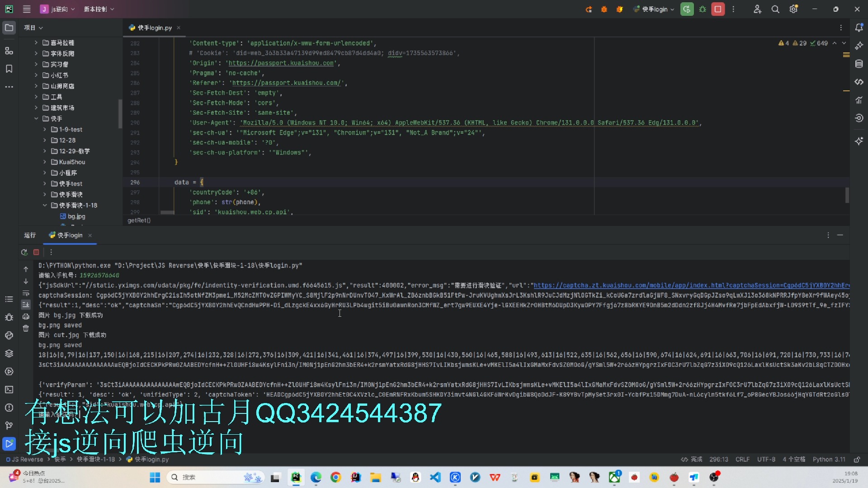Click Python 3.11 interpreter in status bar

coord(829,460)
